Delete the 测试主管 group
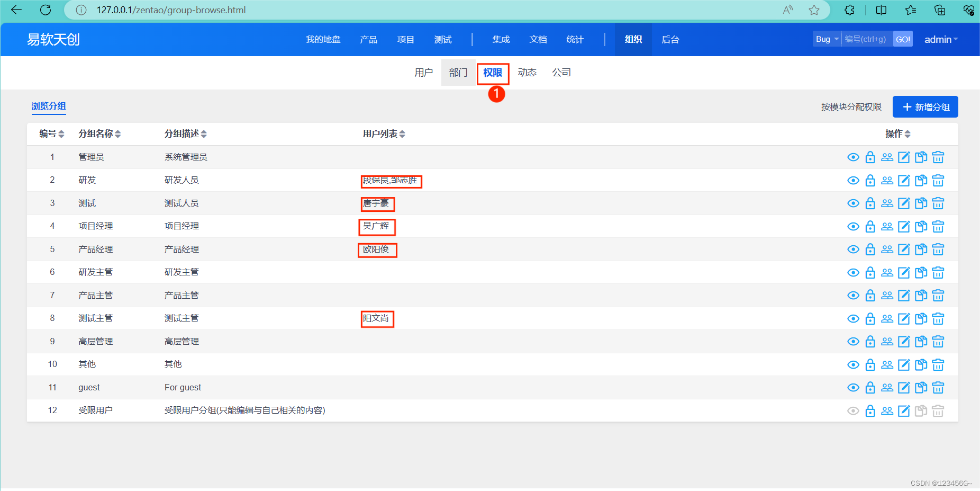This screenshot has width=980, height=491. click(938, 319)
